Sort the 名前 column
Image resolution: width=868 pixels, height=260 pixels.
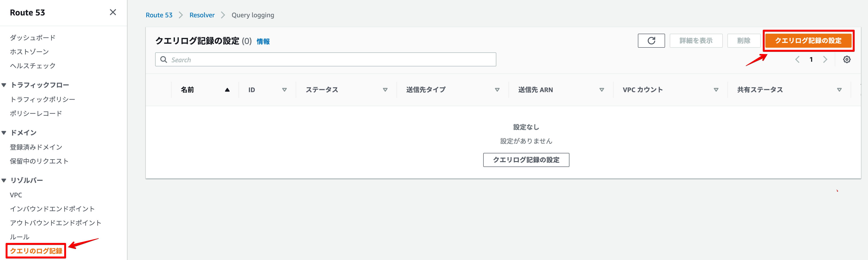pos(227,90)
